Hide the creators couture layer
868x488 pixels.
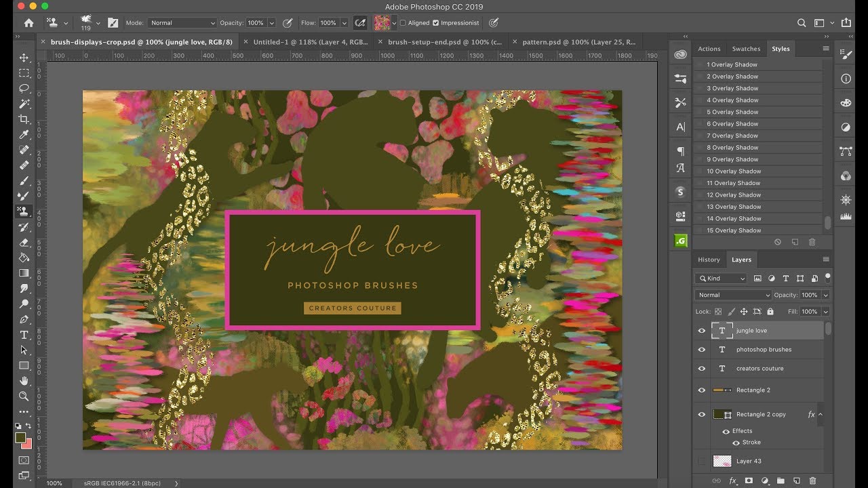pyautogui.click(x=702, y=369)
